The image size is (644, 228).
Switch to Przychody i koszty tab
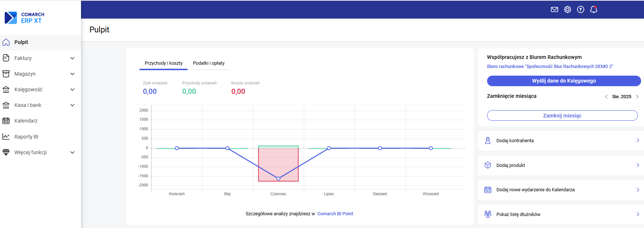pyautogui.click(x=163, y=63)
